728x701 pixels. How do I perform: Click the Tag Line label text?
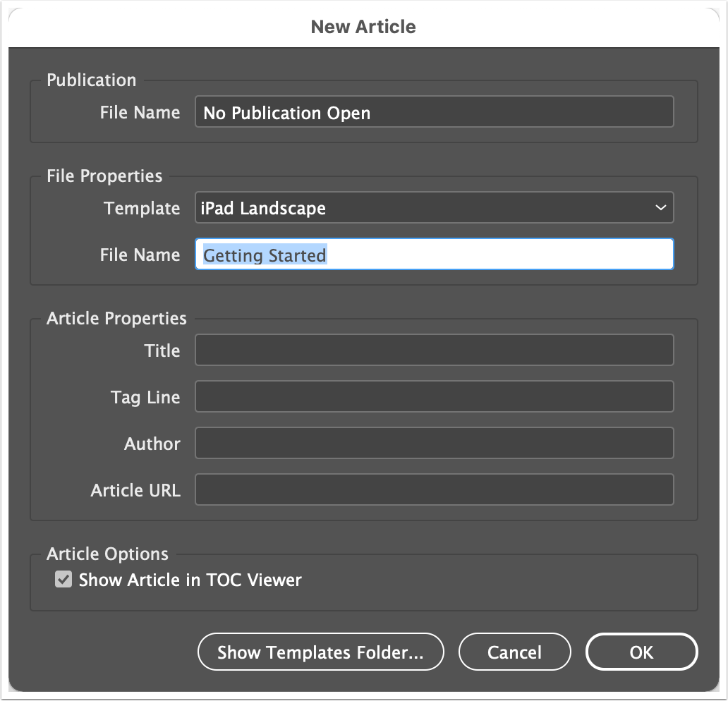point(145,397)
